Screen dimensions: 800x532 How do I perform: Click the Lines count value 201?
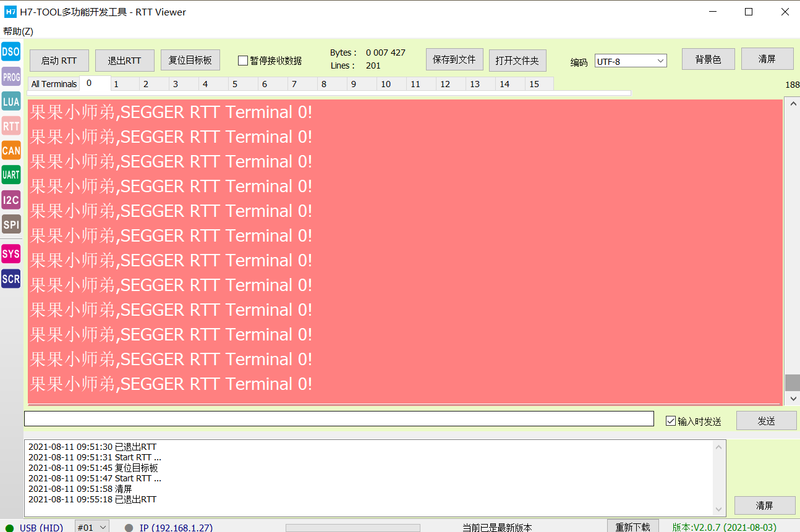pyautogui.click(x=373, y=65)
